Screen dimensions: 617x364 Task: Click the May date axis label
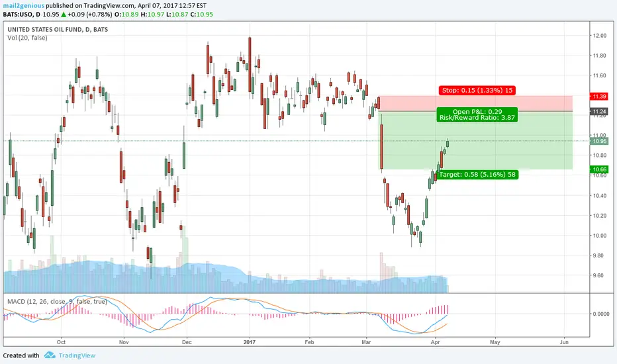(495, 342)
